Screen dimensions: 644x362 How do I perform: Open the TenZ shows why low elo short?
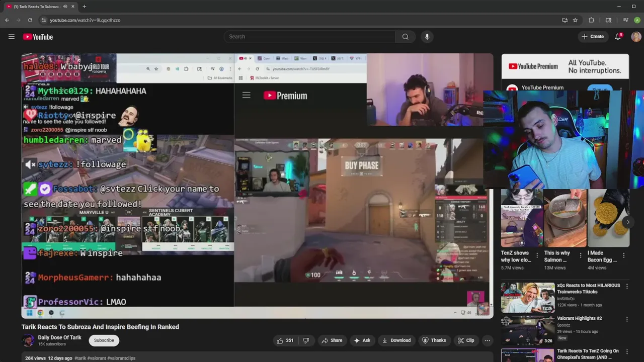pos(522,218)
